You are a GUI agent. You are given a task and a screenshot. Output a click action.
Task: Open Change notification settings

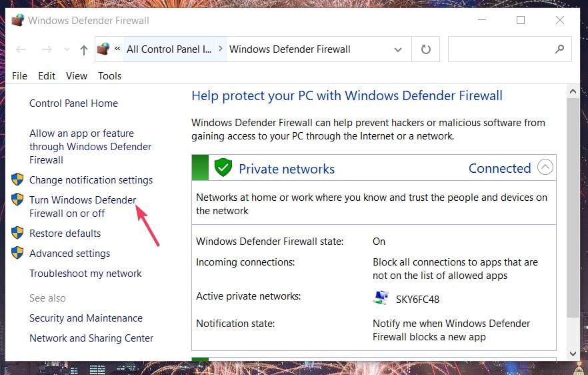click(x=91, y=180)
